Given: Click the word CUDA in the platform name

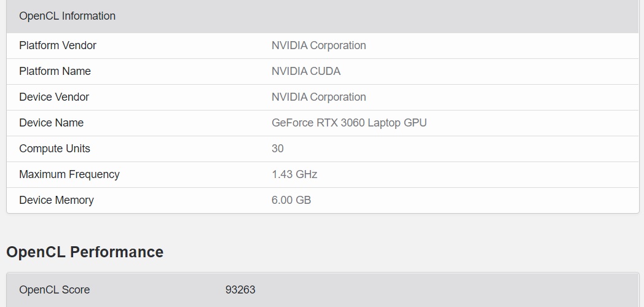Looking at the screenshot, I should [x=326, y=71].
